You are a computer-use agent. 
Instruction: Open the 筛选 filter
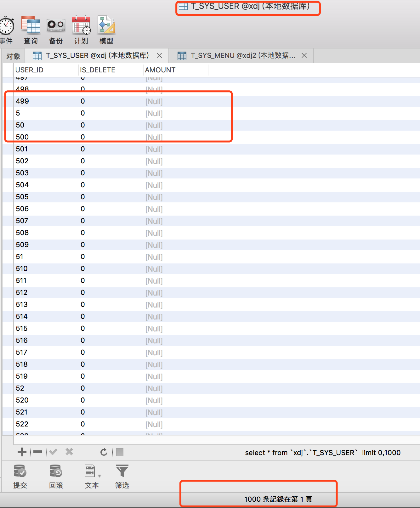tap(122, 476)
